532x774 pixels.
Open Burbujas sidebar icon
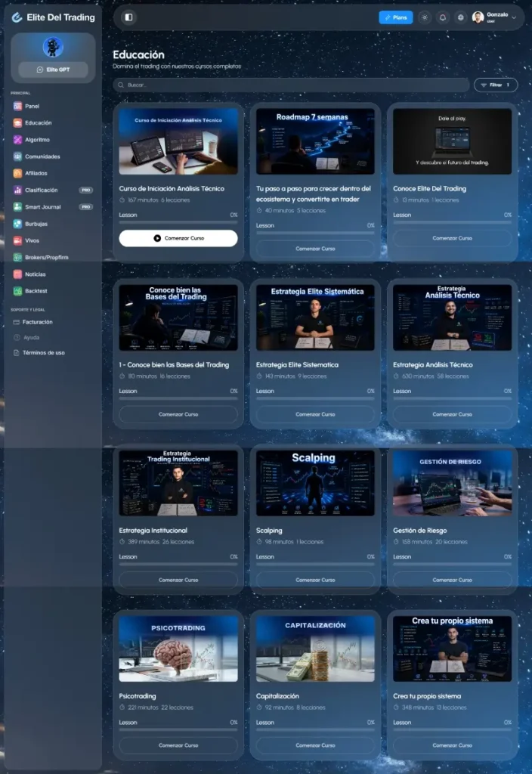(17, 224)
